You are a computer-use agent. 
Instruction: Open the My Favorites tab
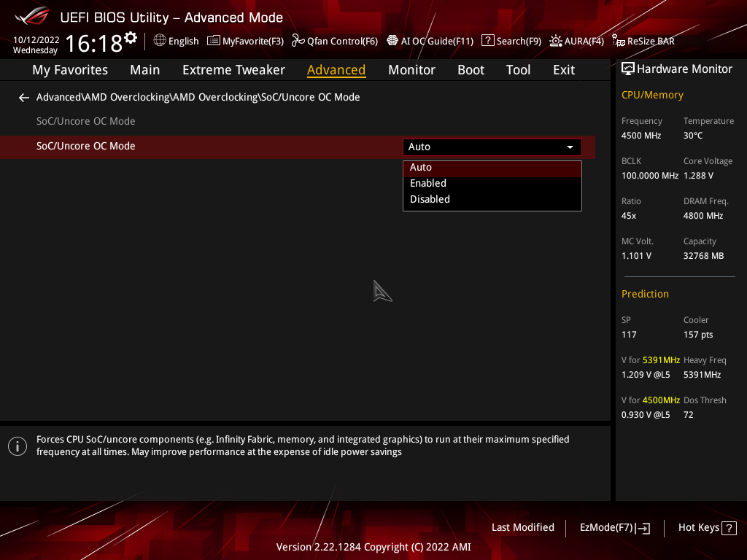click(x=70, y=70)
